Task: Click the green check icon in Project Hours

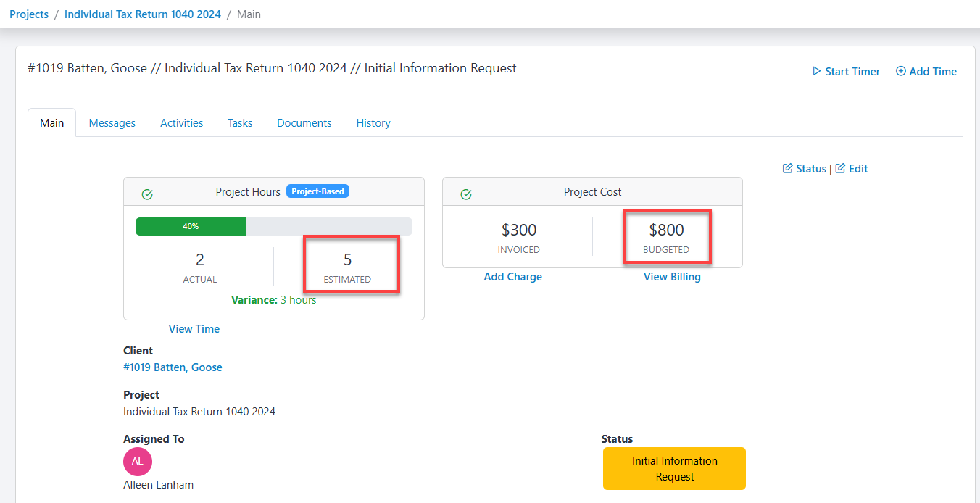Action: coord(147,194)
